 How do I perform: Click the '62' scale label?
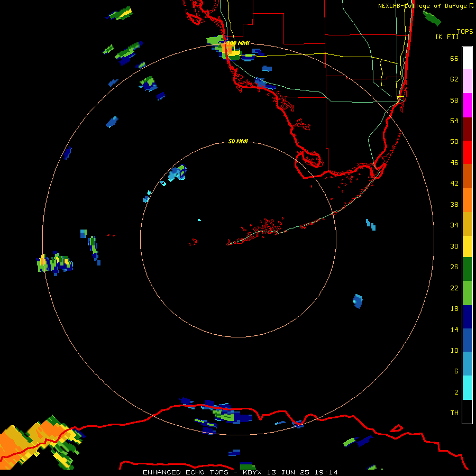454,79
